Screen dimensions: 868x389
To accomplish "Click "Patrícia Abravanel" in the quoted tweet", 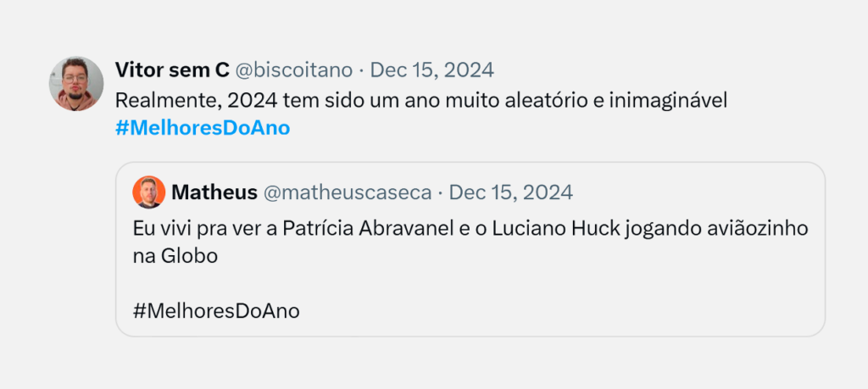I will (x=353, y=229).
